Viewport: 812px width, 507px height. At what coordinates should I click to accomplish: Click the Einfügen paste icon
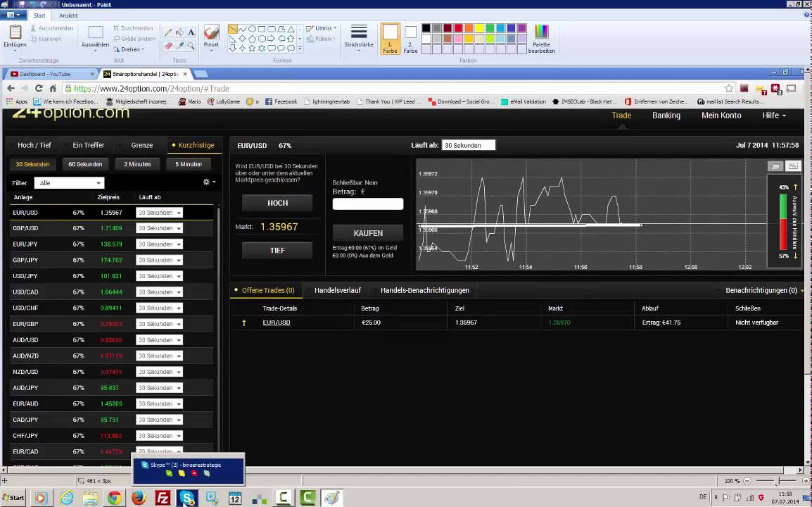point(15,32)
